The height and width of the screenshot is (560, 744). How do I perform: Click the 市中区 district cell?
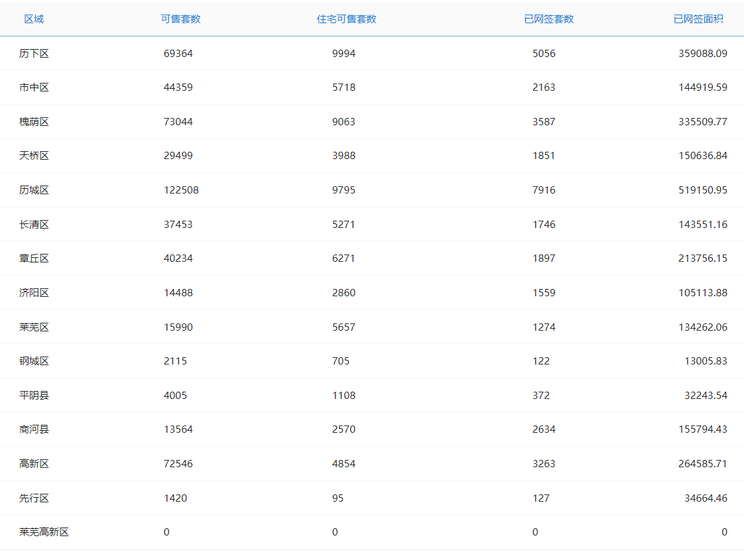34,87
